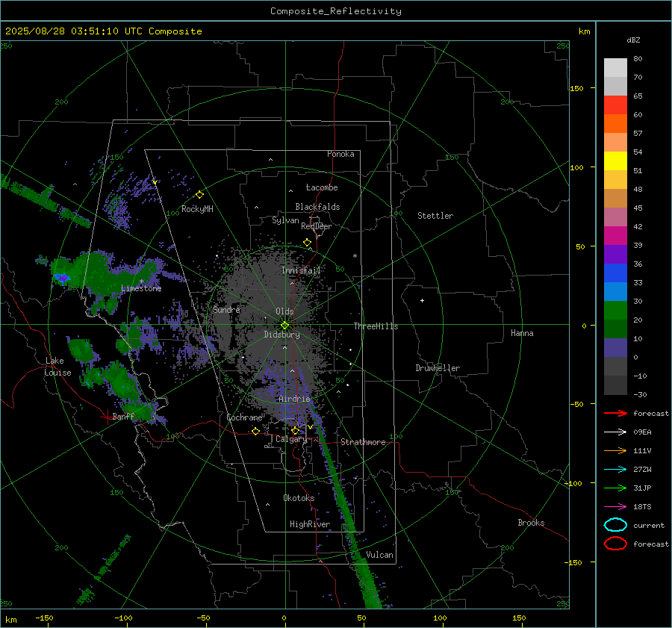Click the yellow radar site marker at Didsbury
Viewport: 672px width, 628px height.
[x=285, y=326]
